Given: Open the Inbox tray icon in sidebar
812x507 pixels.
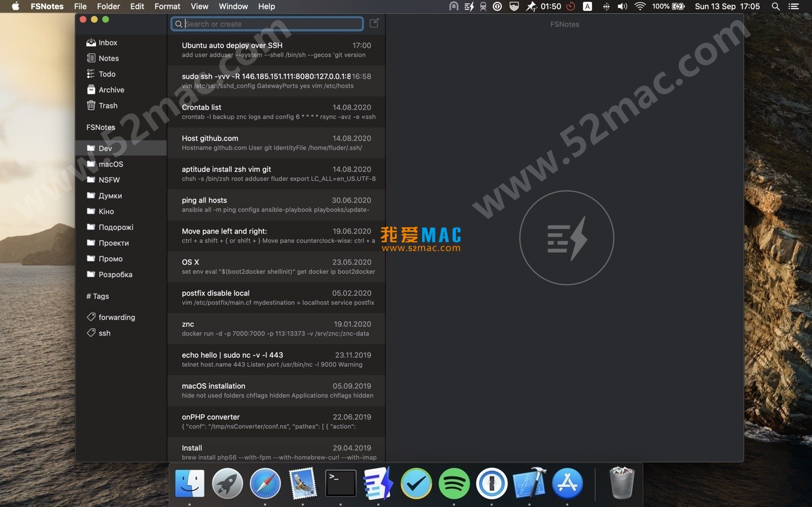Looking at the screenshot, I should 91,43.
